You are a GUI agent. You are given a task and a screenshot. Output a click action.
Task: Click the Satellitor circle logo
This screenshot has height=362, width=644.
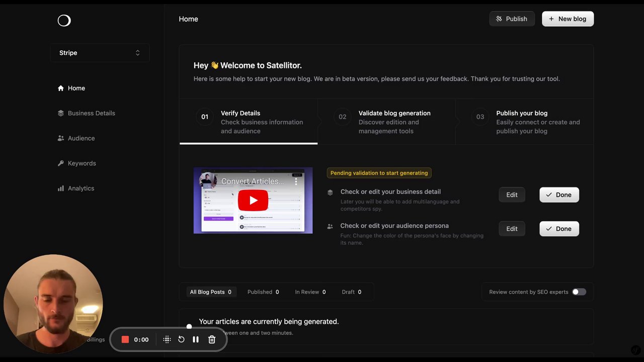click(x=64, y=21)
